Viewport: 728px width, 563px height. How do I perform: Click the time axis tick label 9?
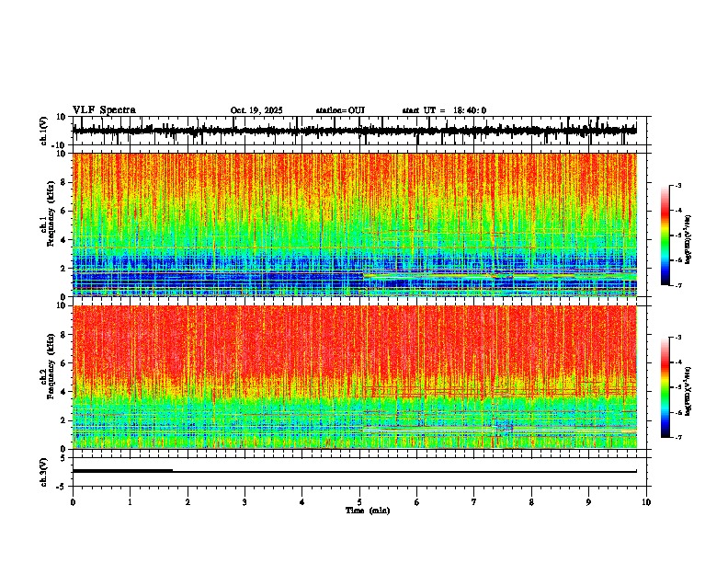coord(588,502)
